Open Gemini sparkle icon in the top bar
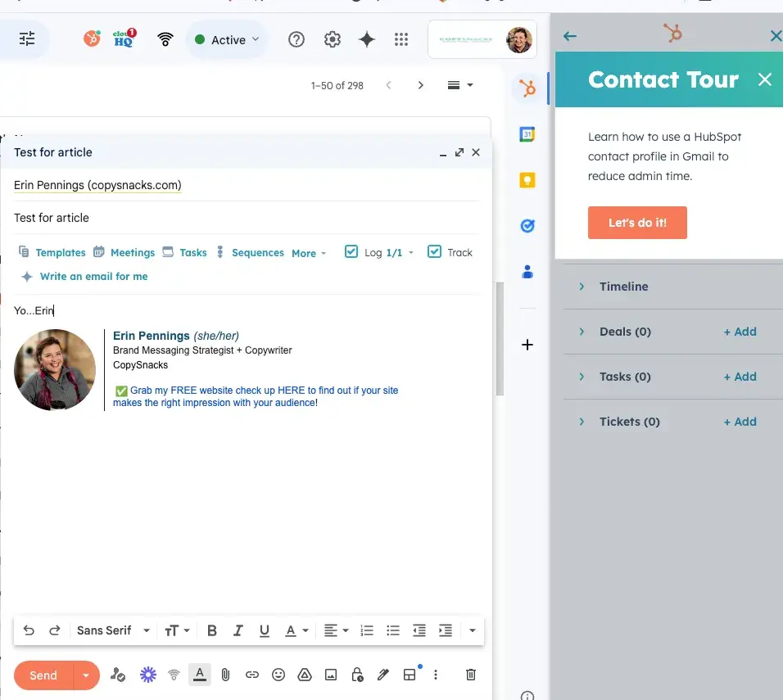 [367, 39]
